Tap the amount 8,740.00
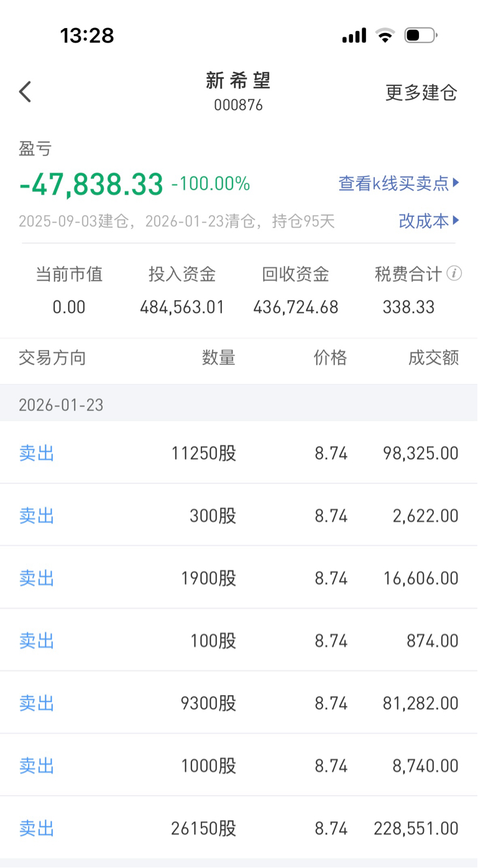Viewport: 478px width, 868px height. tap(426, 766)
